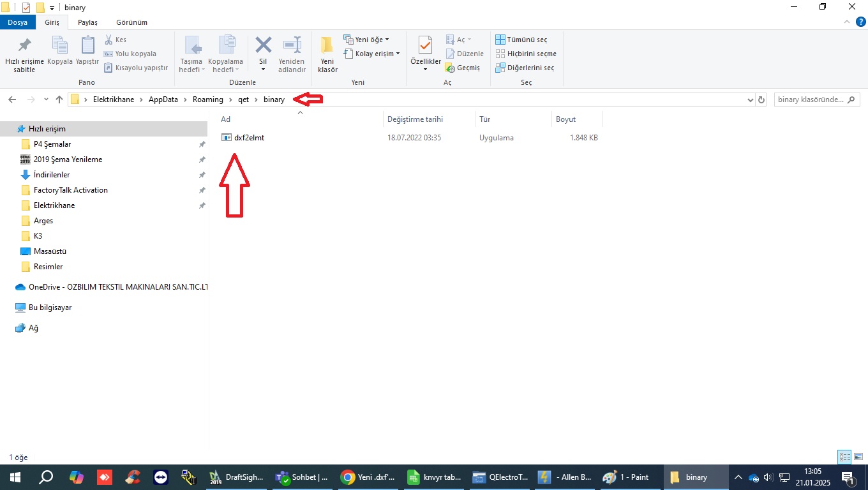868x490 pixels.
Task: Select the dxf2elmt file
Action: 249,138
